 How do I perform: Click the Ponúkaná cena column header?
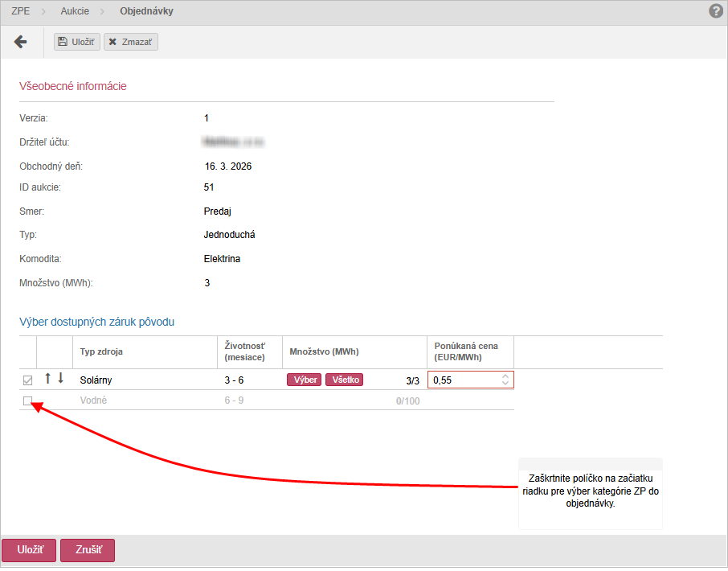click(466, 351)
